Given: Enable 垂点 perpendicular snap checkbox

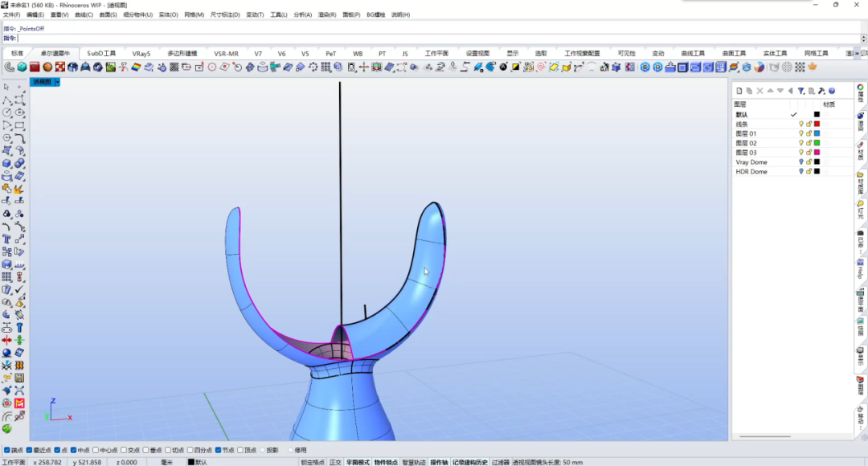Looking at the screenshot, I should click(x=146, y=450).
